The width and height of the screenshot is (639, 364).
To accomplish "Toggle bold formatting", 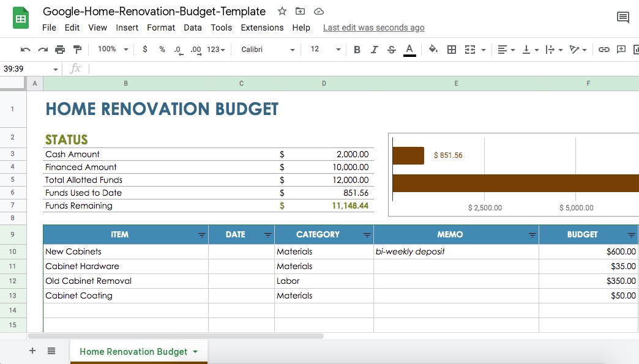I will pos(357,50).
